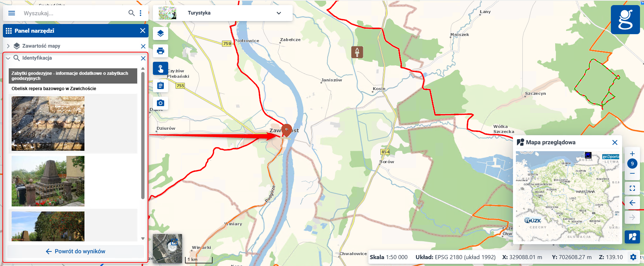The width and height of the screenshot is (644, 266).
Task: Switch basemap using the satellite thumbnail
Action: [x=167, y=249]
